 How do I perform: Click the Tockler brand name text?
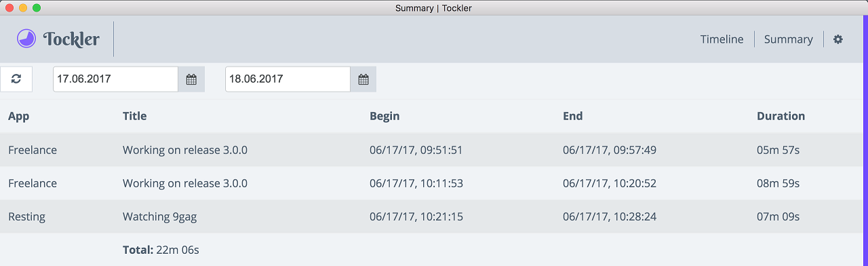(71, 39)
